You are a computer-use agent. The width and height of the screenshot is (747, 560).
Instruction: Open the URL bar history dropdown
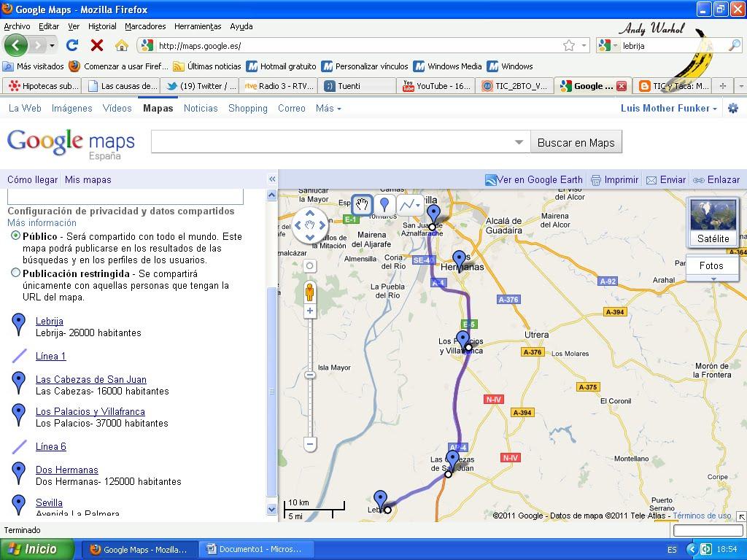584,46
